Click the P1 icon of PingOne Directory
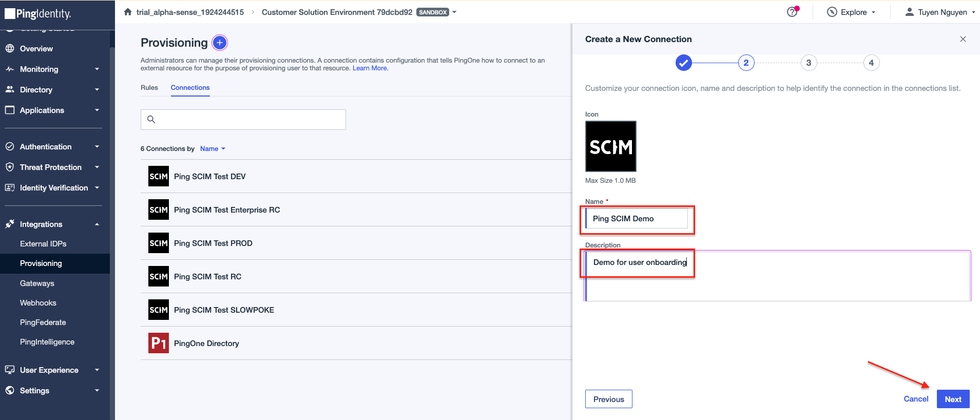Screen dimensions: 980x420 [159, 343]
